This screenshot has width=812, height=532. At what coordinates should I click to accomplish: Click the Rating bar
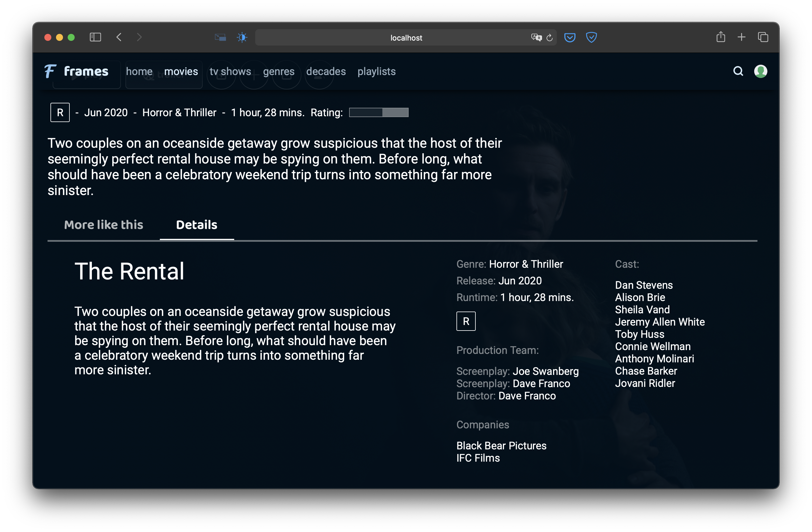(x=379, y=112)
